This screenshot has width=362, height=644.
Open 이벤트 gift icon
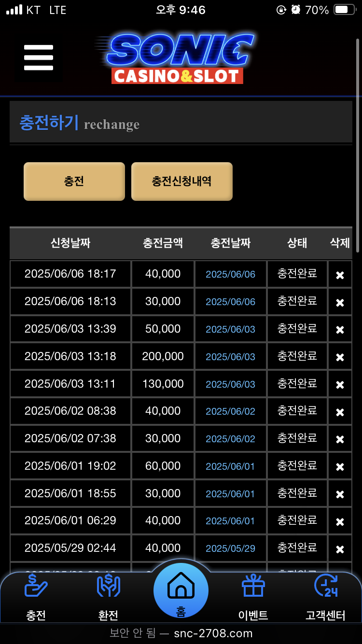pos(253,598)
